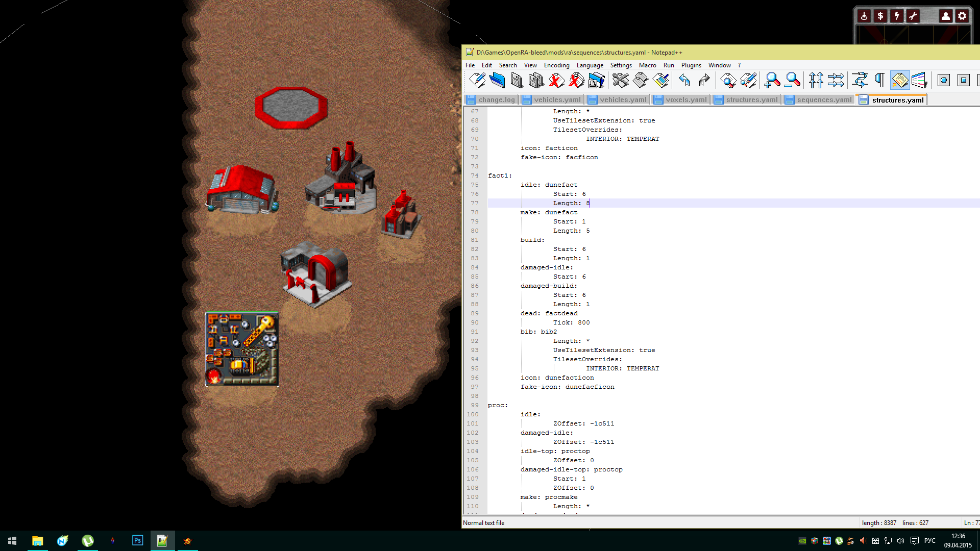The width and height of the screenshot is (980, 551).
Task: Close the current document using toolbar icon
Action: [x=556, y=80]
